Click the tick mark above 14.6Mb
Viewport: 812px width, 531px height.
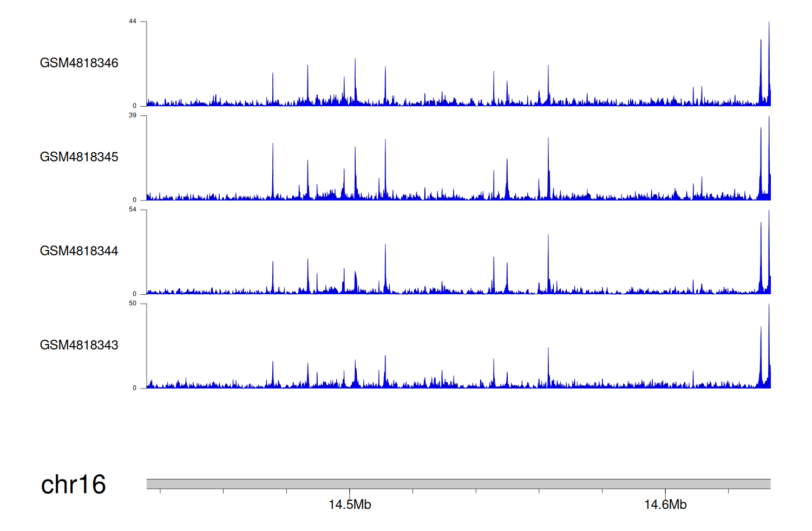[x=665, y=492]
